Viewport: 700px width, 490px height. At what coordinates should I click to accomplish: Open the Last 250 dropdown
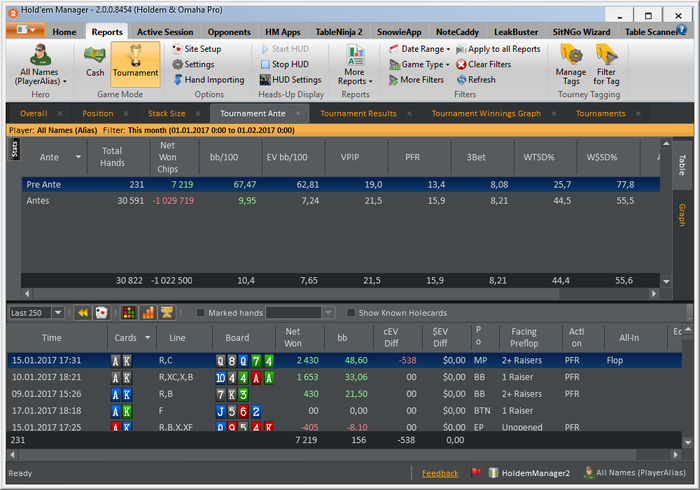click(58, 313)
